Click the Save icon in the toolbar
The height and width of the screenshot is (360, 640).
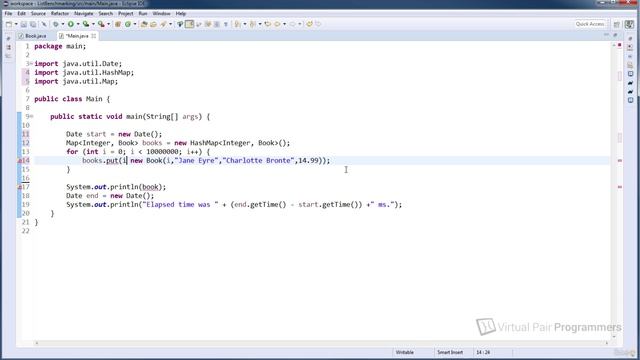23,24
